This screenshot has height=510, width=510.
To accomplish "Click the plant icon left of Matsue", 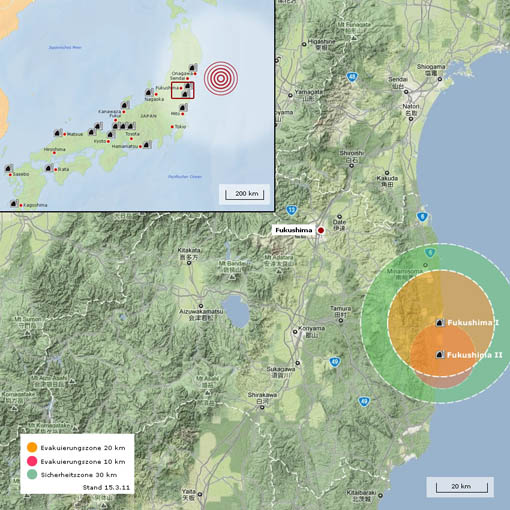I will 58,133.
